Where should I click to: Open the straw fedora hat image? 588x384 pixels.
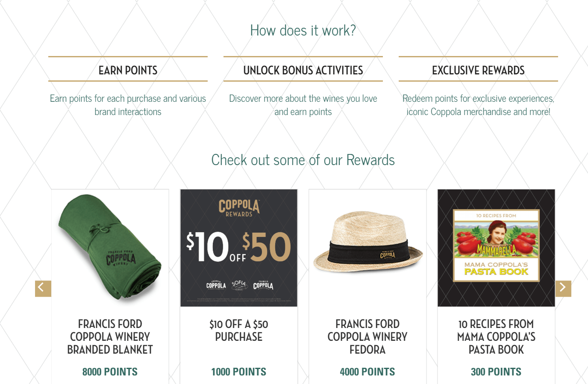(367, 248)
